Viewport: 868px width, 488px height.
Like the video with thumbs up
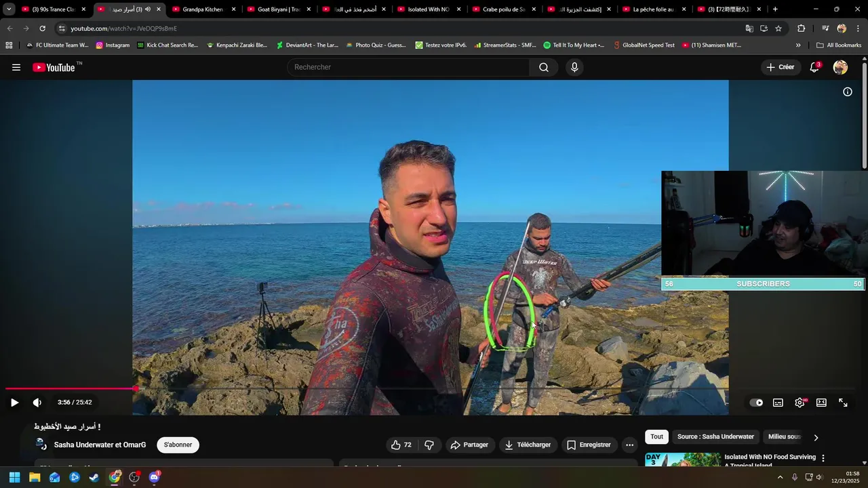[x=401, y=445]
